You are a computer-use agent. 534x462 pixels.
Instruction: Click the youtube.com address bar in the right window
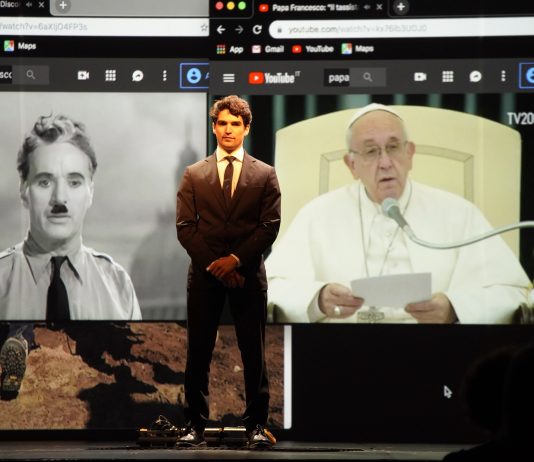pyautogui.click(x=401, y=30)
